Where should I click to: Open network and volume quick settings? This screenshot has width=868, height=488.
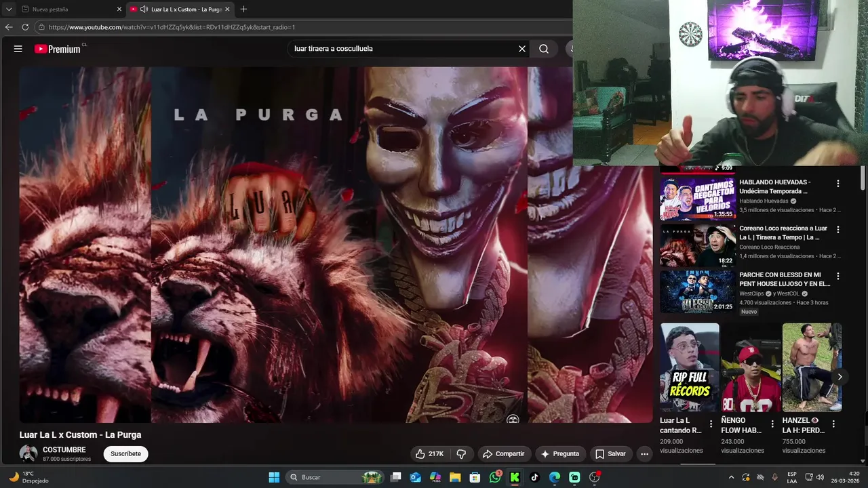click(814, 477)
